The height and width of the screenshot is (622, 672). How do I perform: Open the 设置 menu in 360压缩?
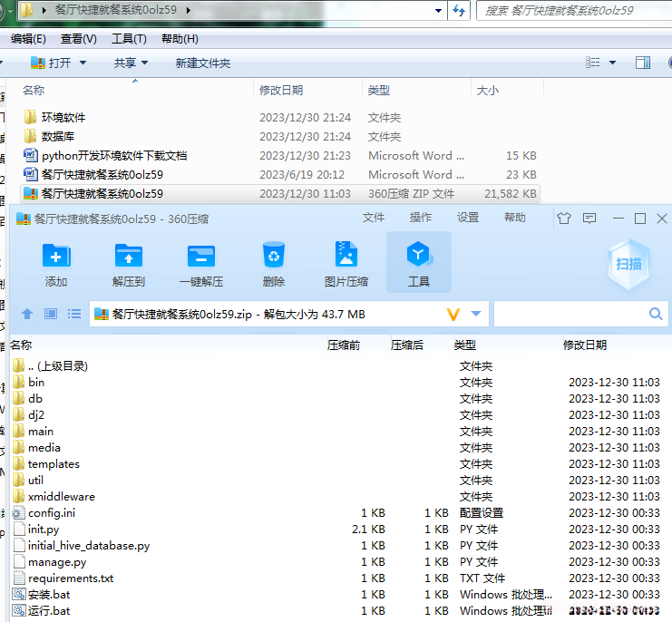point(468,218)
